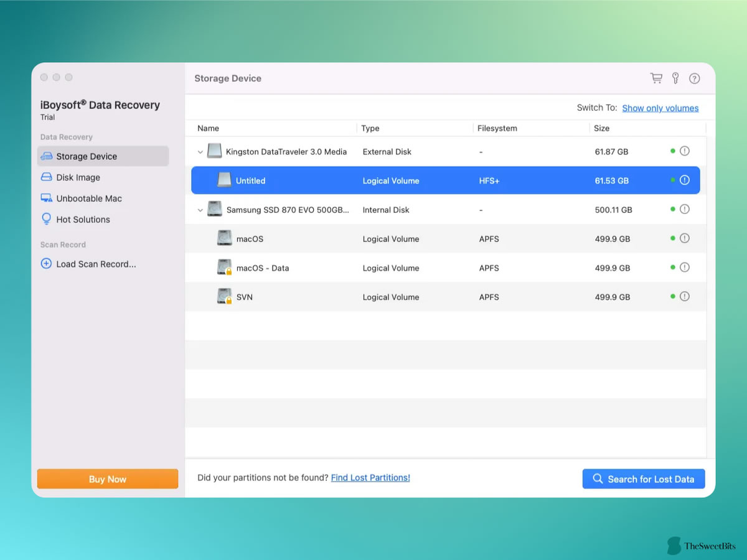Collapse the Samsung SSD 870 EVO tree

coord(200,210)
